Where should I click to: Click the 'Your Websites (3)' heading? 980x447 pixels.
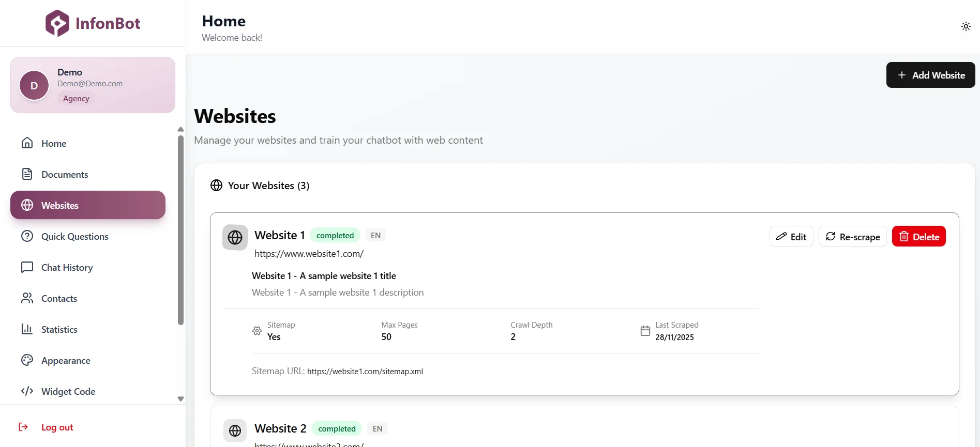pos(268,186)
